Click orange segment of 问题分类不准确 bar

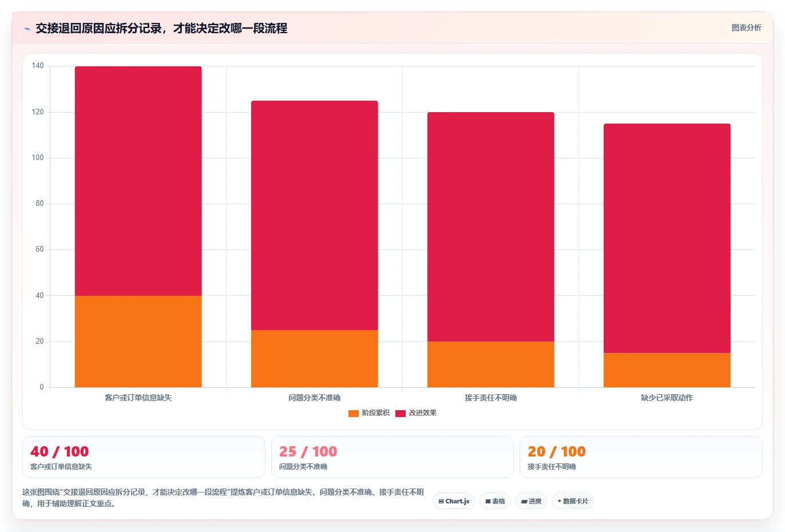315,359
